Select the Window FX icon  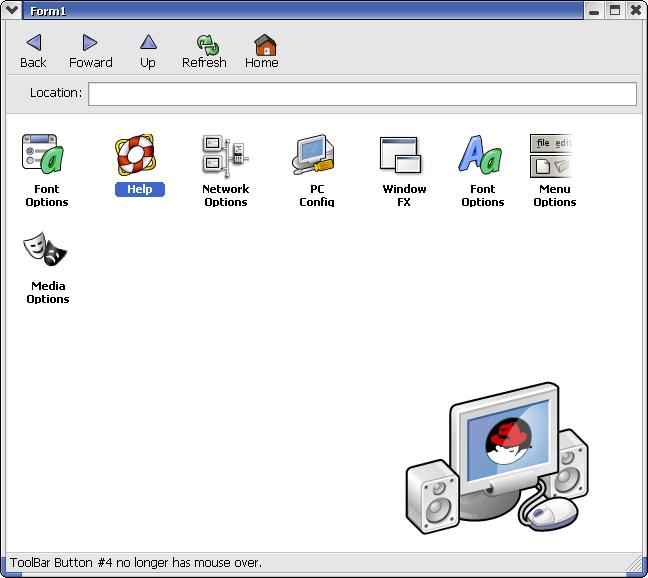404,156
